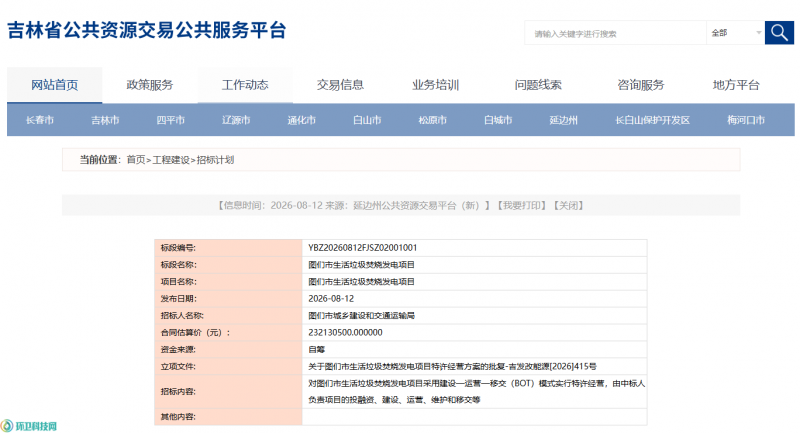This screenshot has height=433, width=800.
Task: Select 长春市 in the city bar
Action: tap(40, 120)
